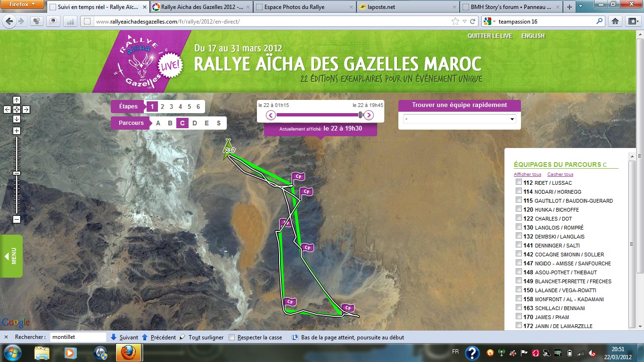Click QUITTER LE LIVE link
Screen dimensions: 644x362
(489, 36)
